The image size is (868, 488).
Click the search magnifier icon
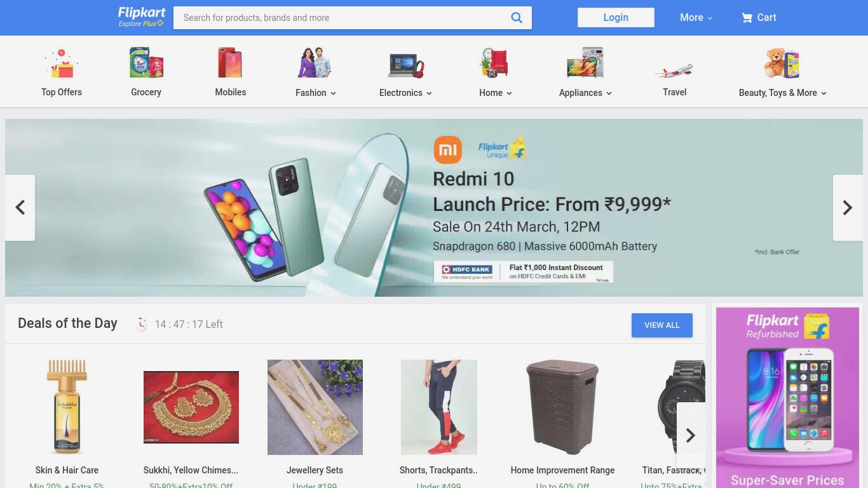tap(517, 18)
